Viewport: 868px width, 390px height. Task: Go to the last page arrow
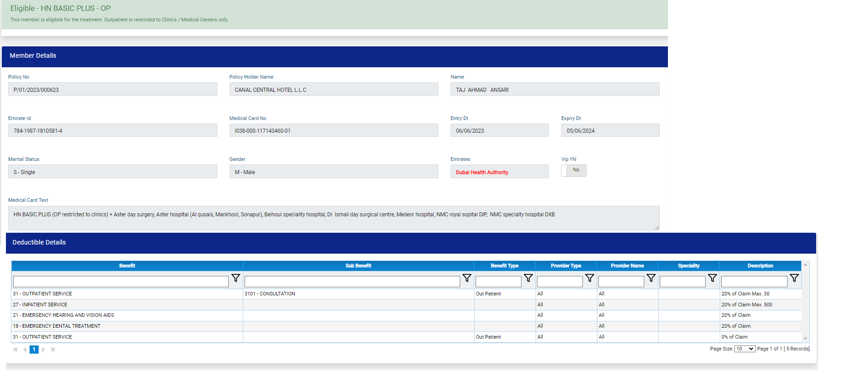(x=53, y=350)
